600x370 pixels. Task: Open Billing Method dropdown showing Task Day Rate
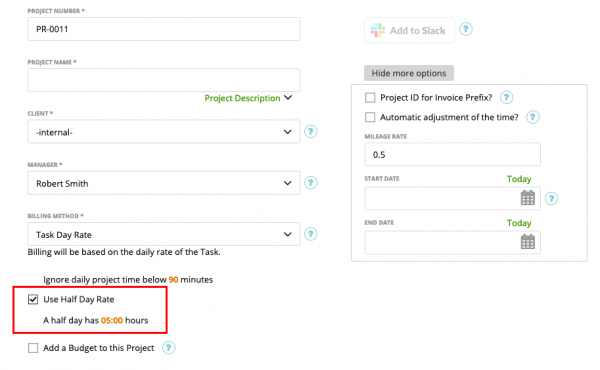pos(164,234)
